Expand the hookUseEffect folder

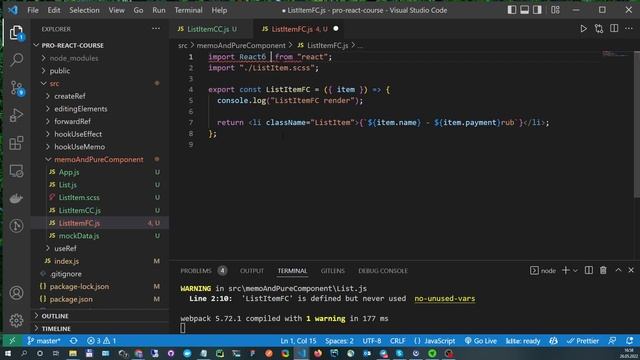coord(78,134)
